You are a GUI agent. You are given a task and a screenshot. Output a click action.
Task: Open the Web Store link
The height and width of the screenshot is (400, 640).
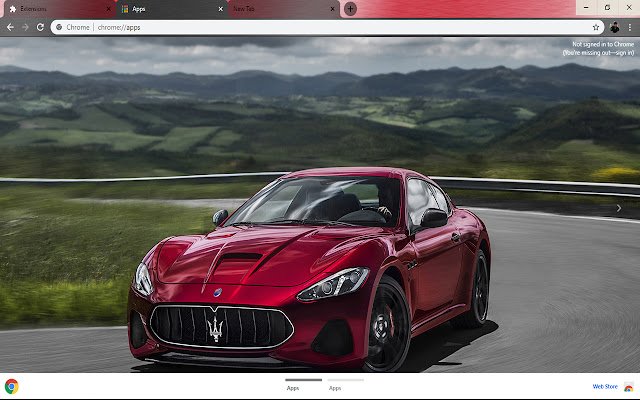(x=605, y=386)
